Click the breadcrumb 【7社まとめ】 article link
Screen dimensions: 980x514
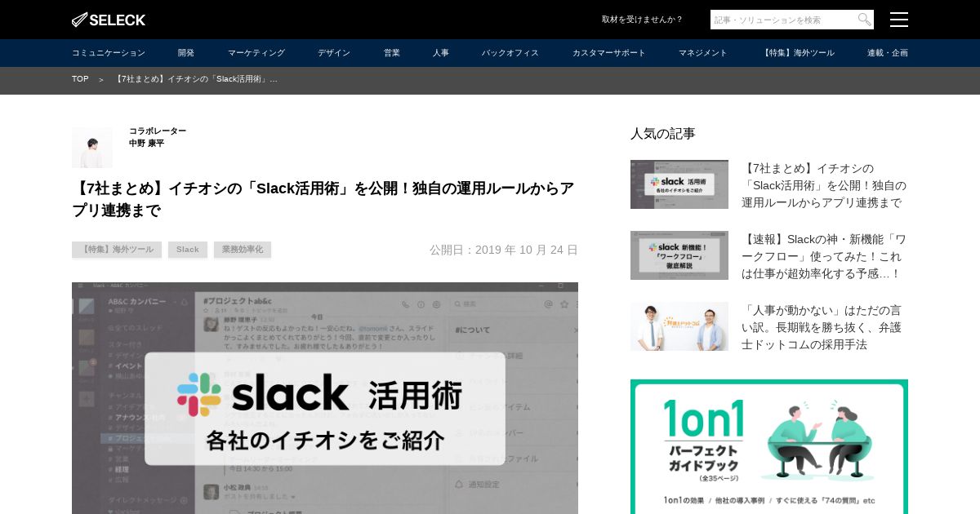click(x=196, y=79)
